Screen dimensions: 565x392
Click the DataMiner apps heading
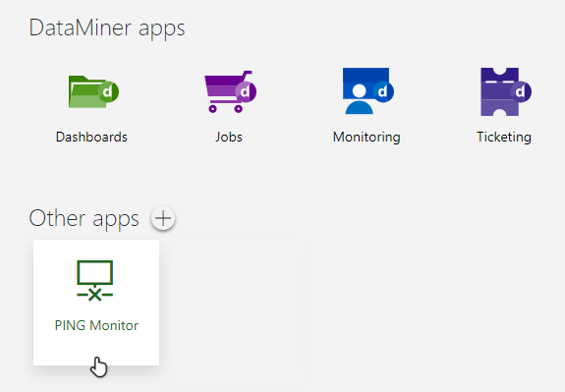point(107,28)
